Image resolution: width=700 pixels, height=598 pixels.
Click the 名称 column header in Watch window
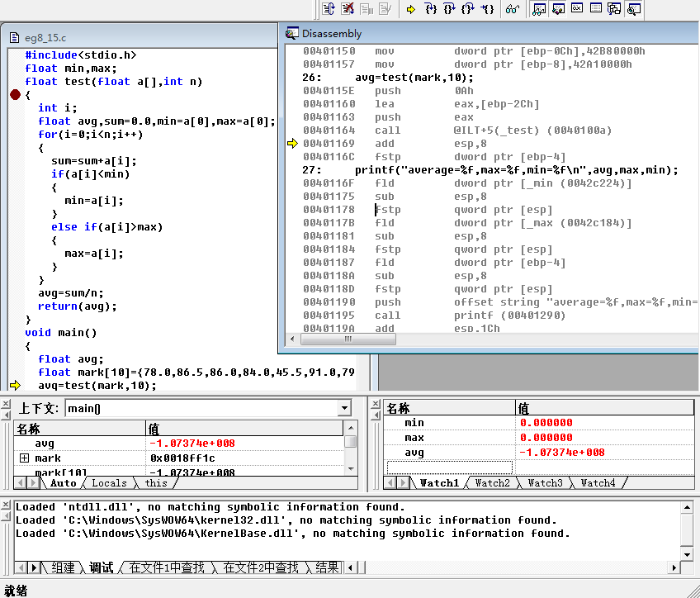tap(450, 408)
